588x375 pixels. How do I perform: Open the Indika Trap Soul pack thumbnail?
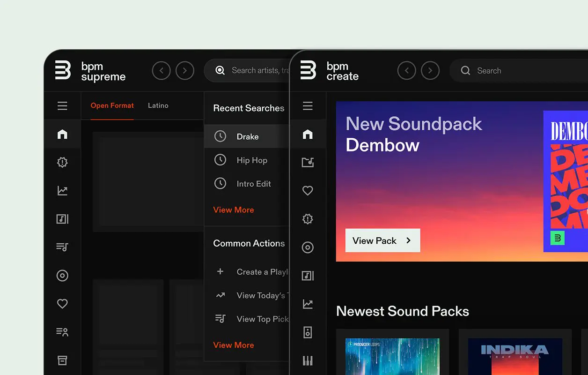pyautogui.click(x=515, y=356)
